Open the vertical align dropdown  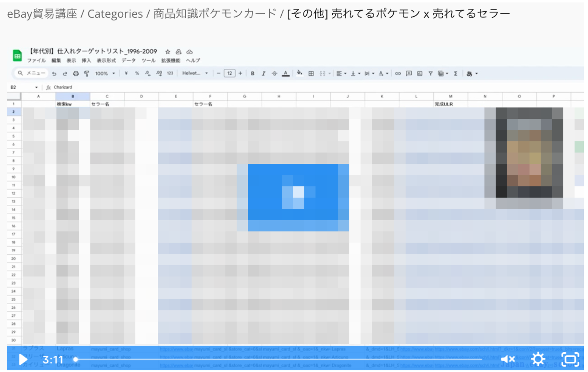[x=355, y=73]
